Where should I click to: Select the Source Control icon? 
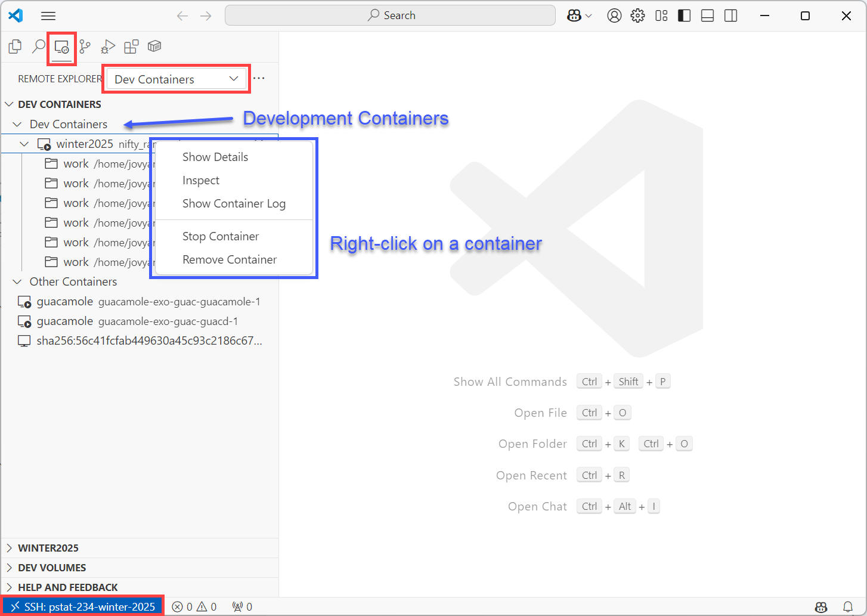[x=85, y=46]
